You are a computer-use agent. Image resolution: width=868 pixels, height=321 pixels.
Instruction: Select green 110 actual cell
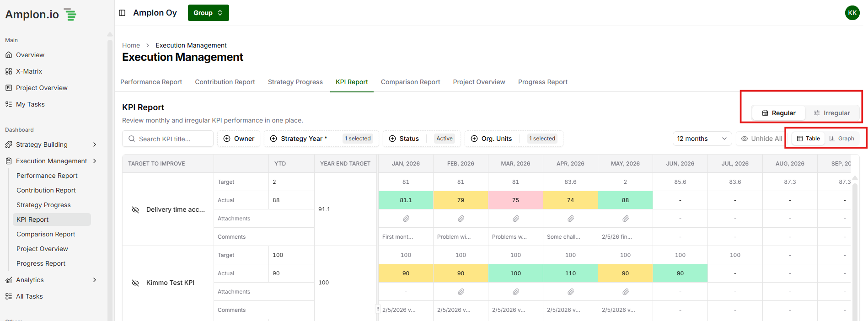point(570,273)
